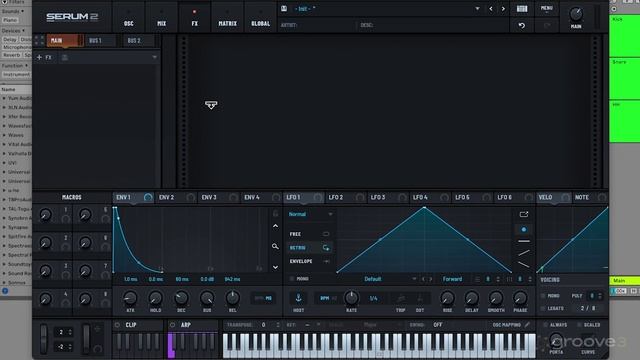The image size is (640, 360).
Task: Click the envelope zoom magnifier icon
Action: pyautogui.click(x=276, y=247)
